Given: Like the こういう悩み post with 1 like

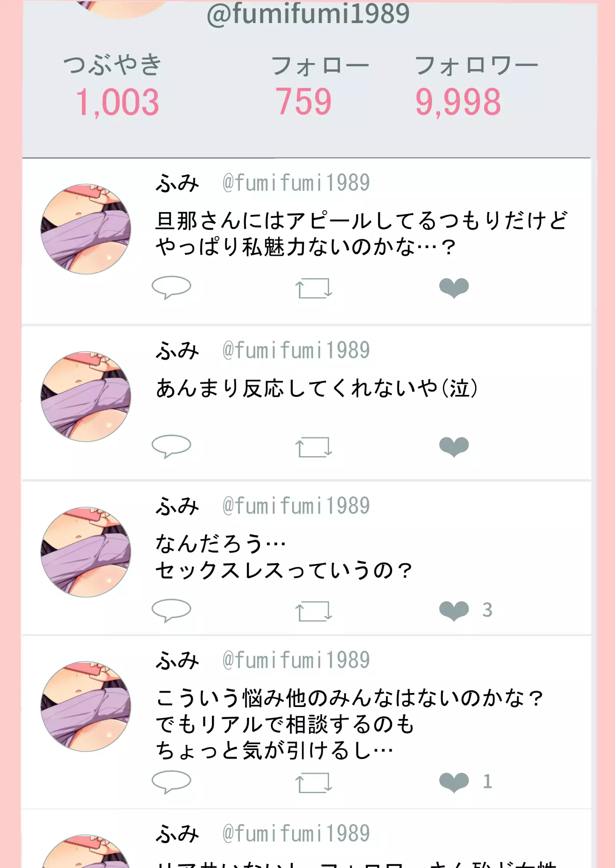Looking at the screenshot, I should [454, 782].
